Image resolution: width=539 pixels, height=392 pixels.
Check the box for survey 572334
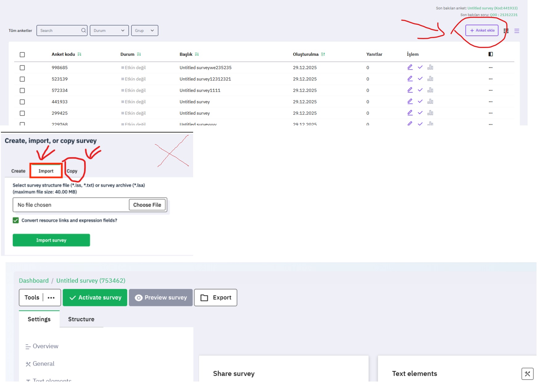click(22, 91)
